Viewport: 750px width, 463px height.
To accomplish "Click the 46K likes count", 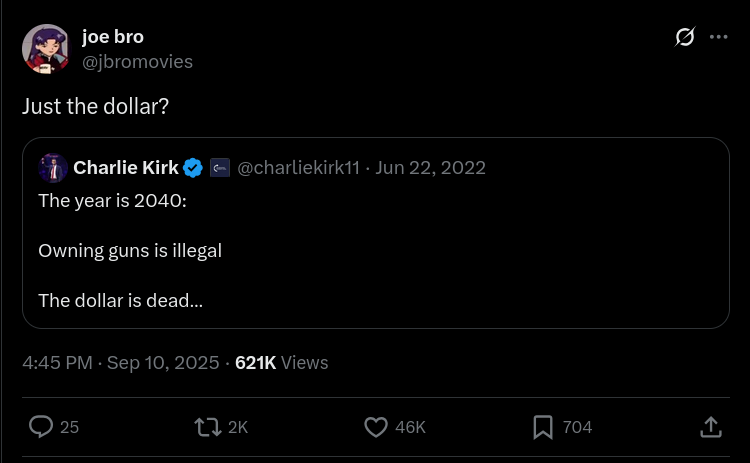I will click(x=410, y=427).
